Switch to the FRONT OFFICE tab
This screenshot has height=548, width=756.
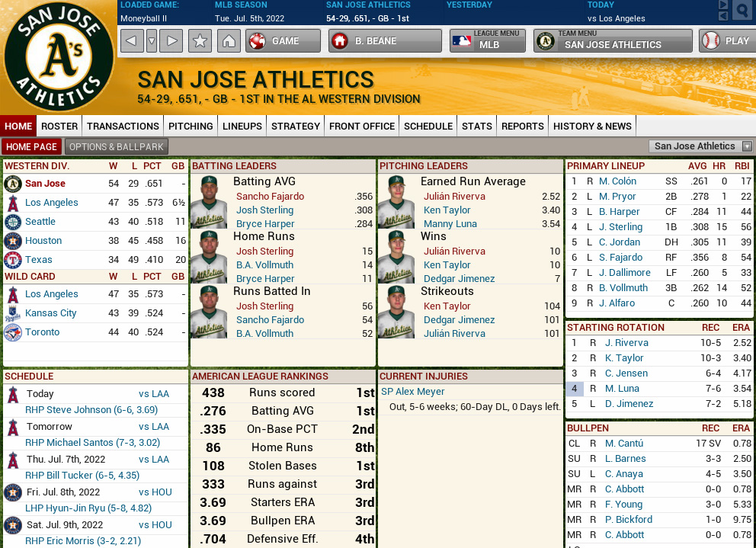362,127
